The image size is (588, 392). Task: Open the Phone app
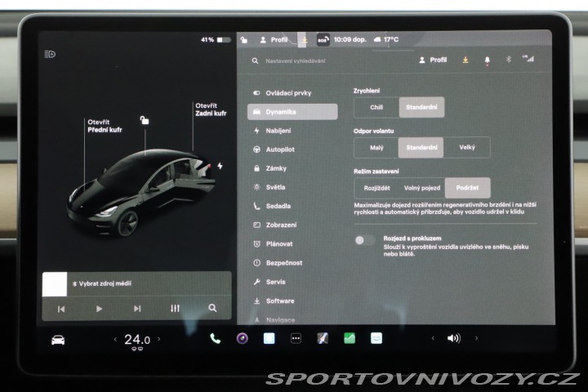coord(216,339)
